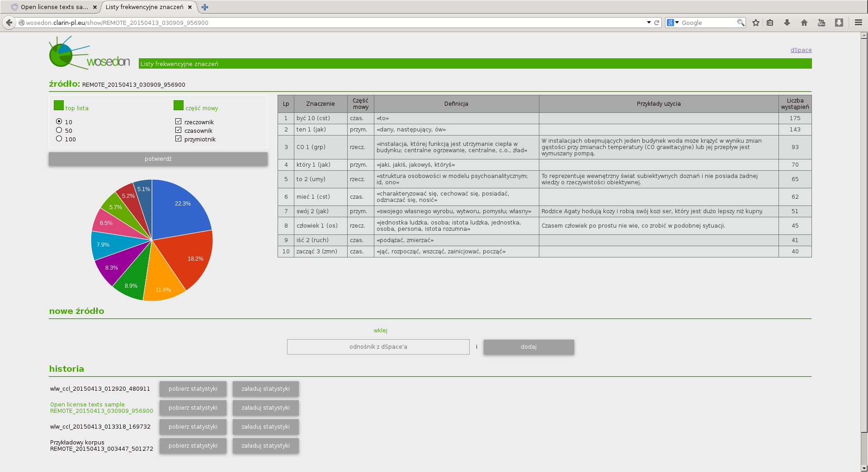Click pobierz statystyki for wlw_ccl_20150413_012920_480911
The height and width of the screenshot is (472, 868).
[x=193, y=389]
